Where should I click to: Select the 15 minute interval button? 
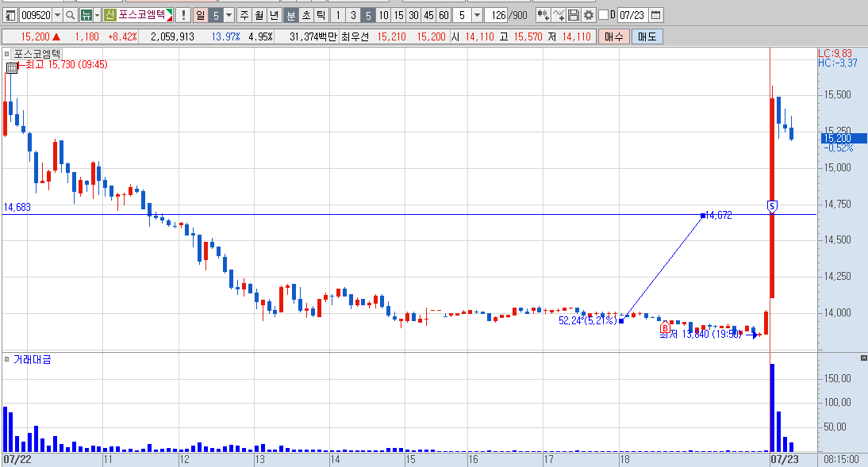[398, 15]
